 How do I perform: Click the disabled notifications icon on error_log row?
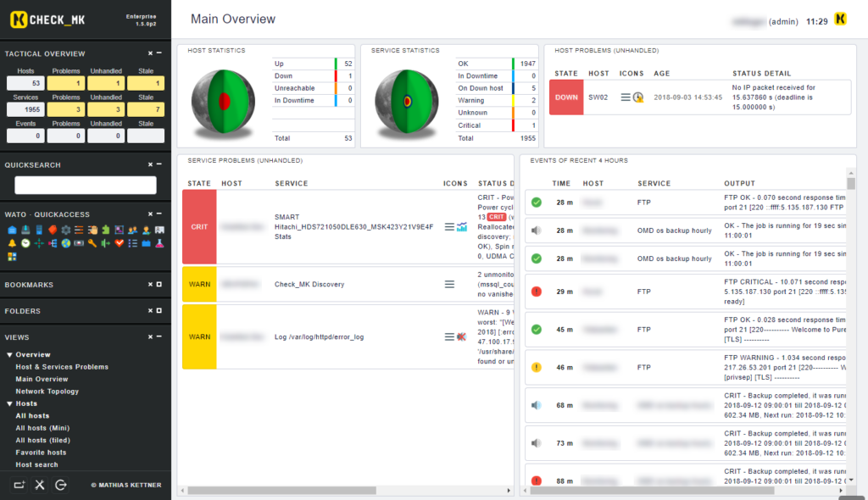coord(462,336)
